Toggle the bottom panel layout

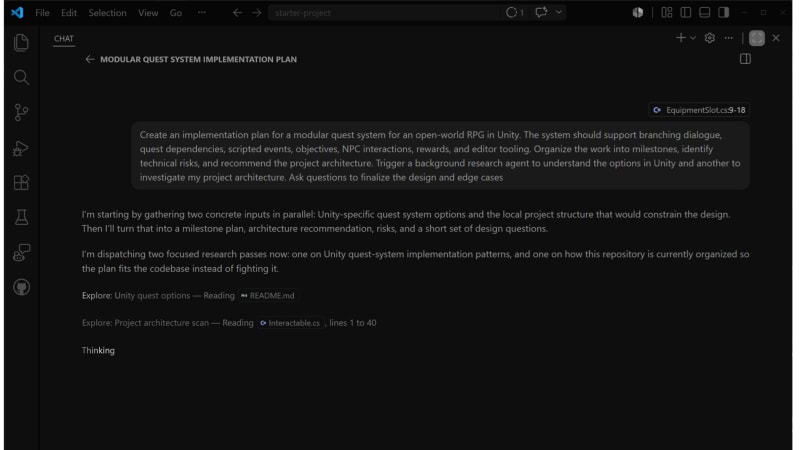tap(705, 12)
